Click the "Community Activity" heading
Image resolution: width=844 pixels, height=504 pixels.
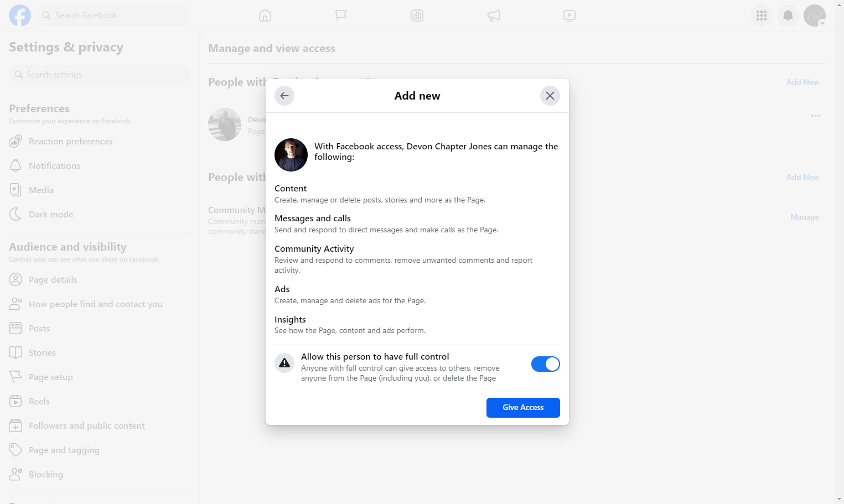click(x=314, y=249)
